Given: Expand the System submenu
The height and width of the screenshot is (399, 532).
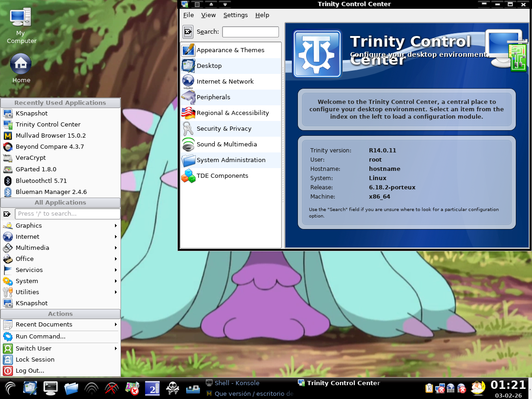Looking at the screenshot, I should pyautogui.click(x=60, y=281).
